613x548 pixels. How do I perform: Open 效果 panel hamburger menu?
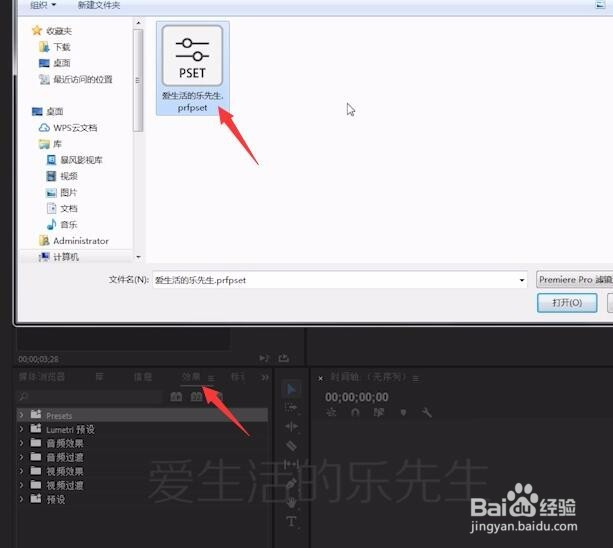click(x=211, y=378)
